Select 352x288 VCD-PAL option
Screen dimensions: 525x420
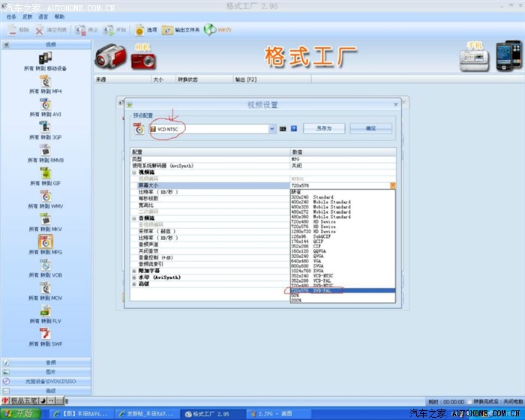[x=343, y=280]
